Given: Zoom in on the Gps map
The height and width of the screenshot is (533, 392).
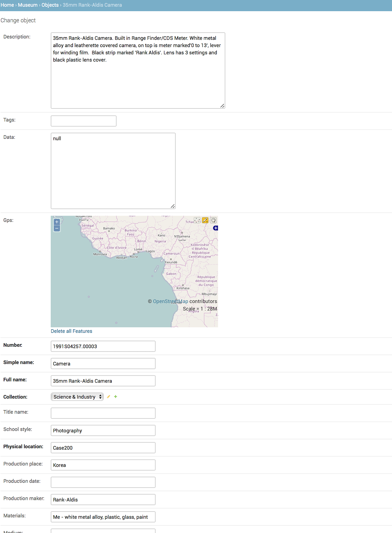Looking at the screenshot, I should 57,222.
